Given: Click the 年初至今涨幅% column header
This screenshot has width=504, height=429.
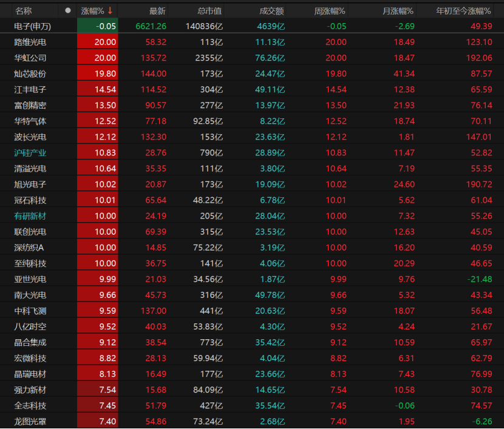Looking at the screenshot, I should point(464,11).
